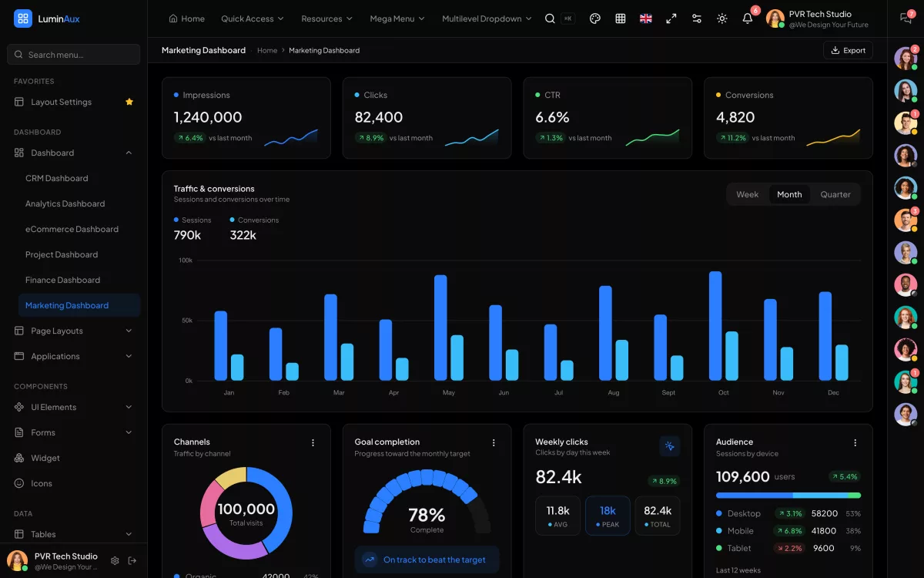Click the Home breadcrumb link
The height and width of the screenshot is (578, 924).
click(x=267, y=50)
